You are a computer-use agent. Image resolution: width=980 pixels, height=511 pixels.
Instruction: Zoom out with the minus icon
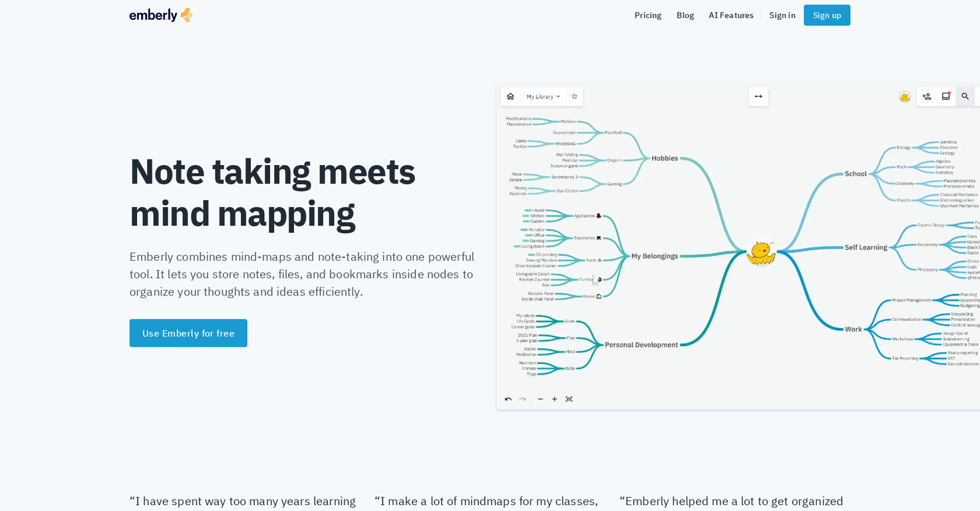coord(540,399)
